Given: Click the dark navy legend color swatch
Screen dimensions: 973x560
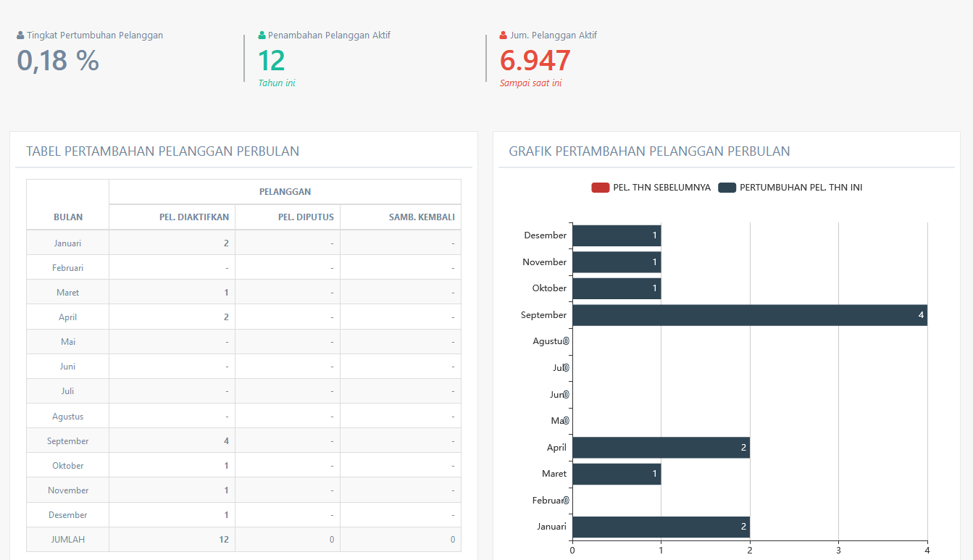Looking at the screenshot, I should [x=727, y=188].
